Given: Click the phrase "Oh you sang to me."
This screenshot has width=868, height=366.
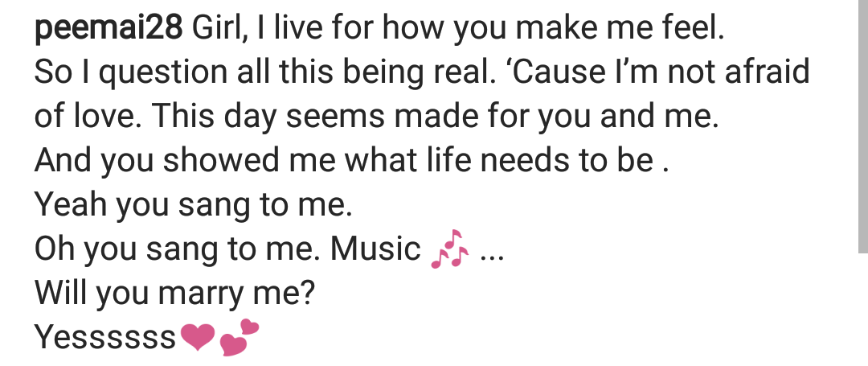Looking at the screenshot, I should 177,249.
